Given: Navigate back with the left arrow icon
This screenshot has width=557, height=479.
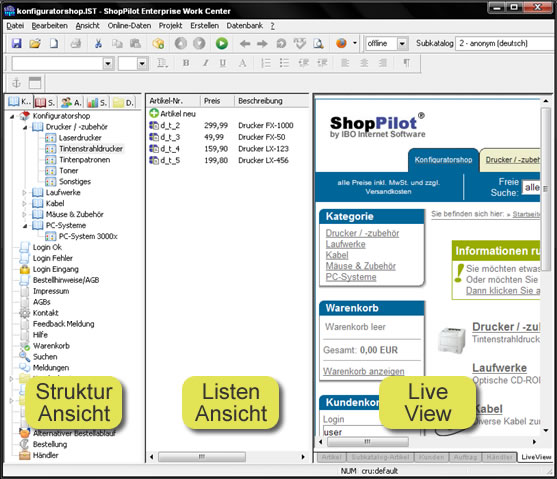Looking at the screenshot, I should 245,44.
